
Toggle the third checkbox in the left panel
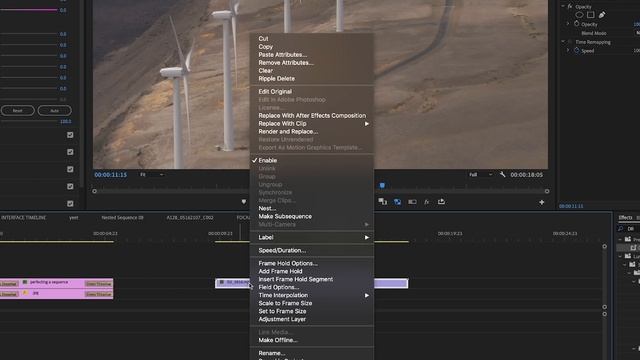point(70,169)
